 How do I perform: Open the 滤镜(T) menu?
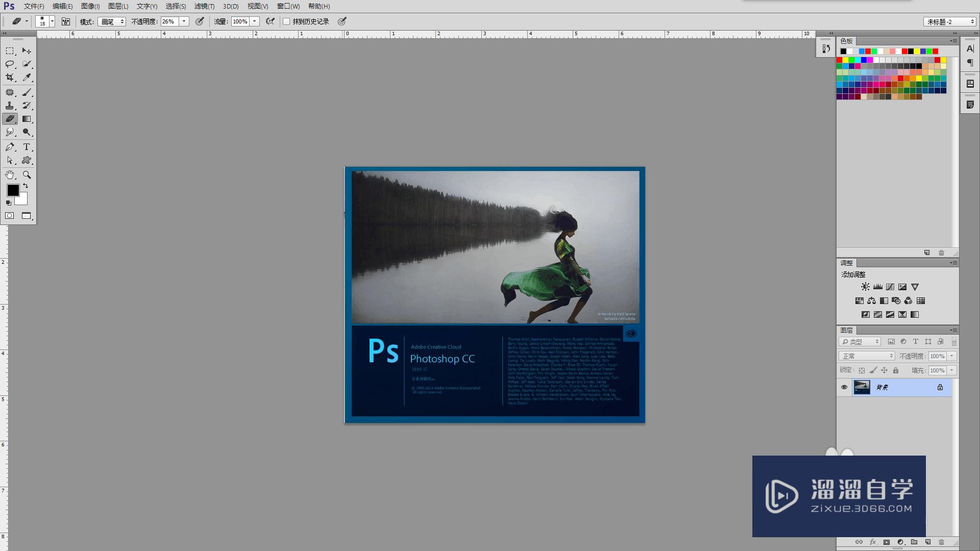204,6
